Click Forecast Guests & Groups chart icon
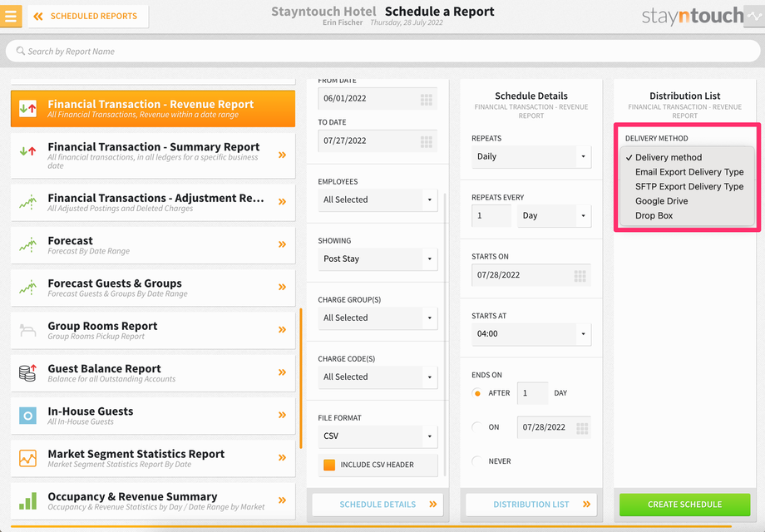Image resolution: width=765 pixels, height=532 pixels. tap(27, 288)
